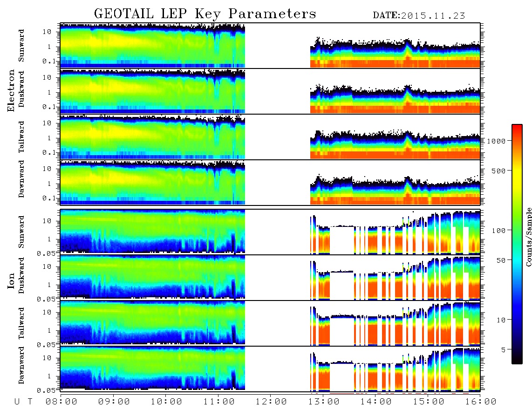Select the Electron Duskward panel label

click(21, 89)
